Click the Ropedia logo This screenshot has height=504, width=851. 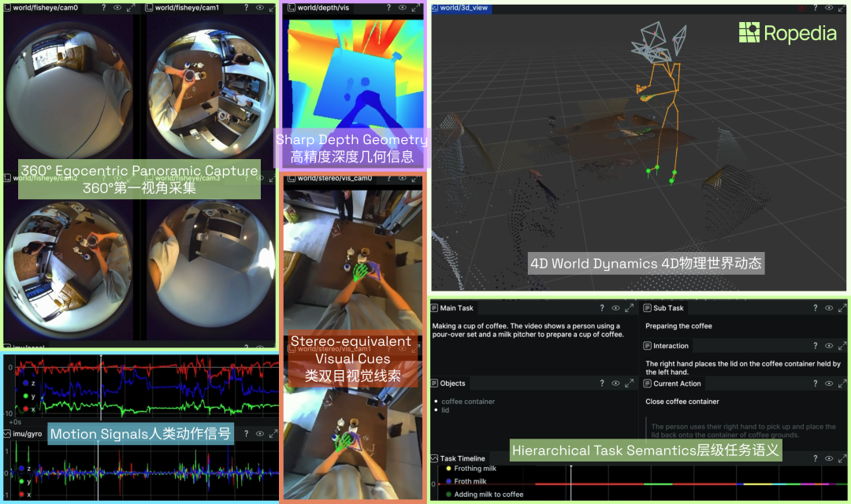pyautogui.click(x=786, y=33)
